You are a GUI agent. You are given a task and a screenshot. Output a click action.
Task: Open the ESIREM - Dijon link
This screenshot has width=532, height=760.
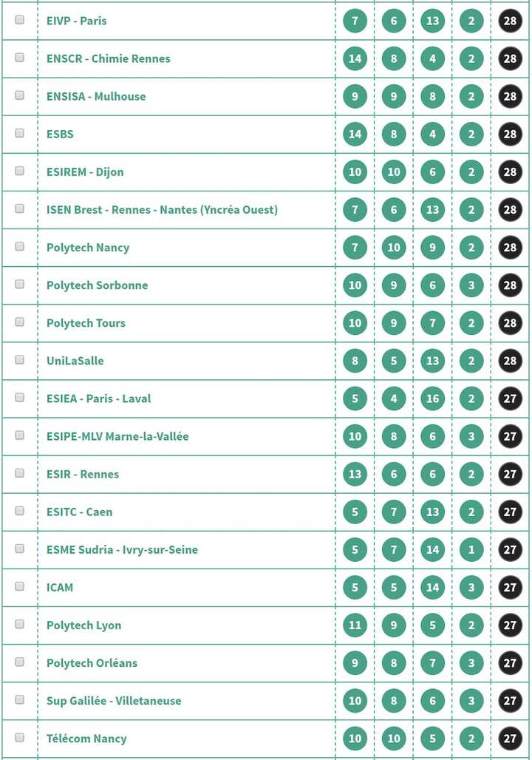pos(85,172)
